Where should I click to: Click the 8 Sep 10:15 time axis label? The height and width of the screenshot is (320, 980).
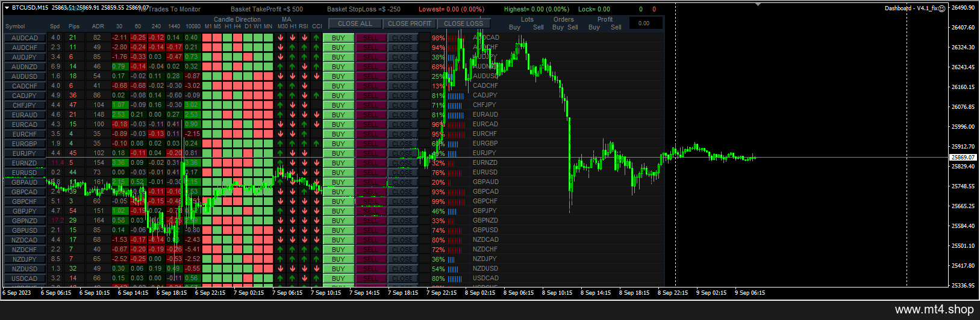[x=557, y=293]
